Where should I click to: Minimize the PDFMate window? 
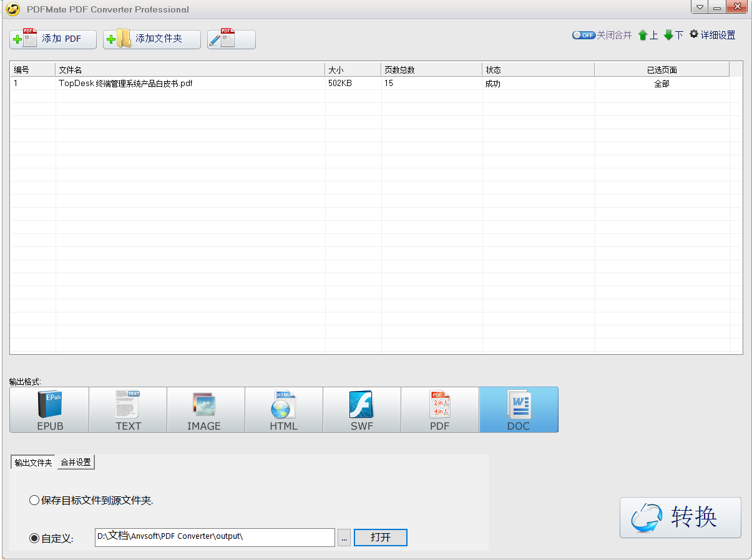pyautogui.click(x=716, y=7)
